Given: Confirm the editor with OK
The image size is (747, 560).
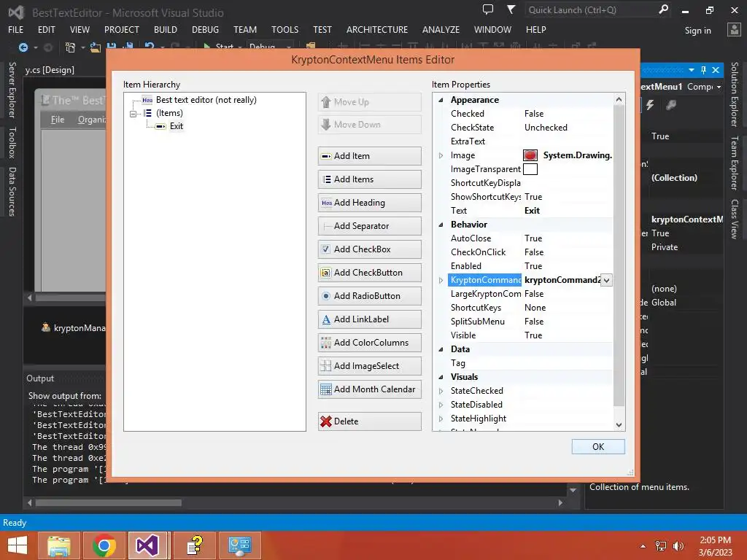Looking at the screenshot, I should pos(598,447).
